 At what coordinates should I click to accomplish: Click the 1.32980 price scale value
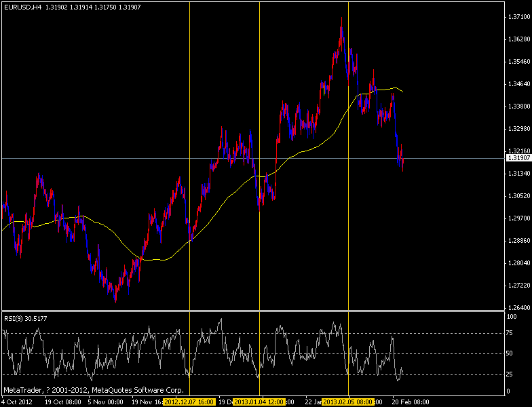point(518,129)
